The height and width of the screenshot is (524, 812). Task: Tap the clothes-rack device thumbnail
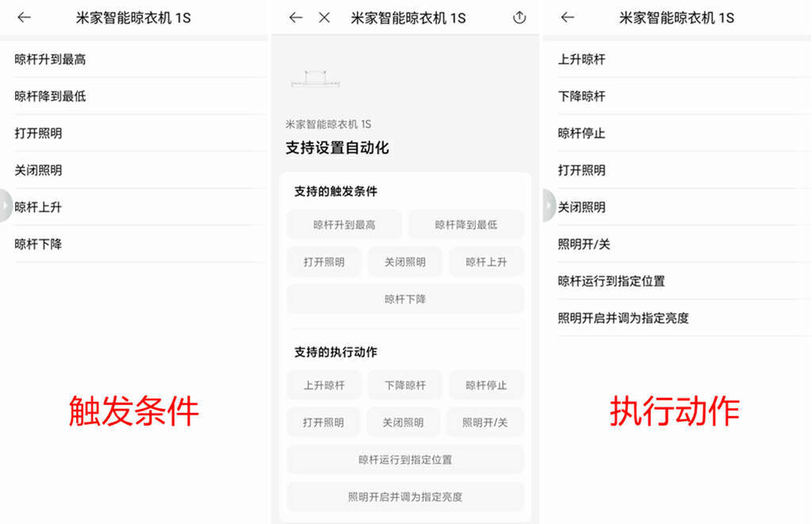pos(316,78)
